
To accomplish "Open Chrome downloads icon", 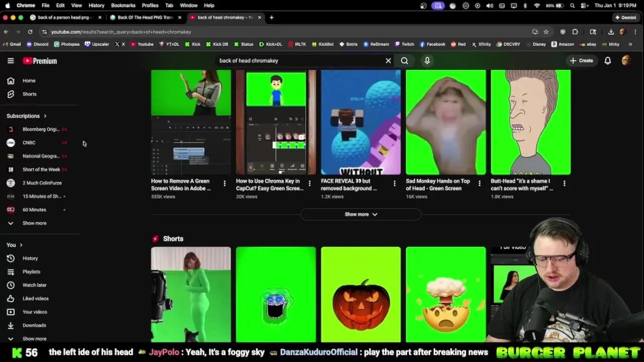I will [611, 32].
